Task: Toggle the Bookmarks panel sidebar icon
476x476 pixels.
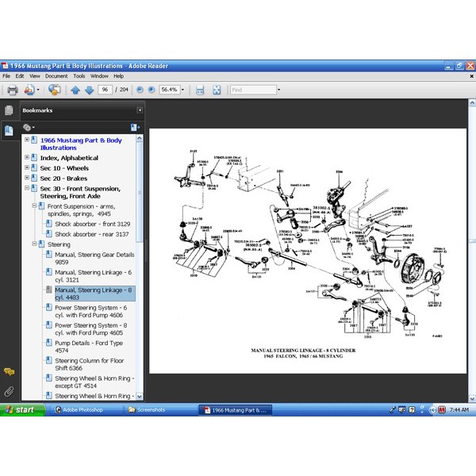Action: (9, 131)
